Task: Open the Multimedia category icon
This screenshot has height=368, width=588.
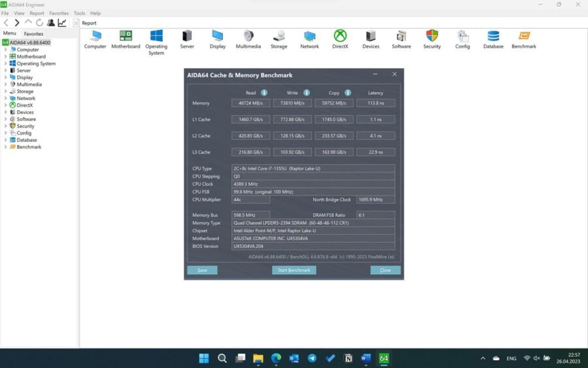Action: click(x=248, y=39)
